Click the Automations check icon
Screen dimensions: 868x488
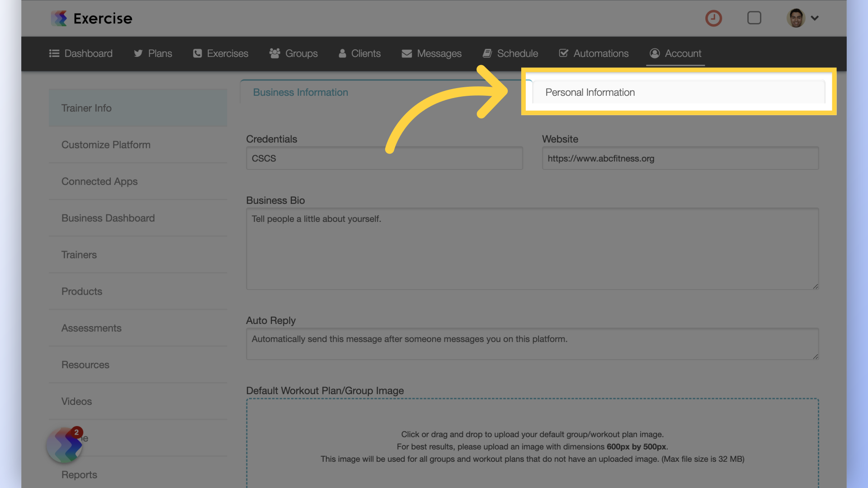[564, 53]
